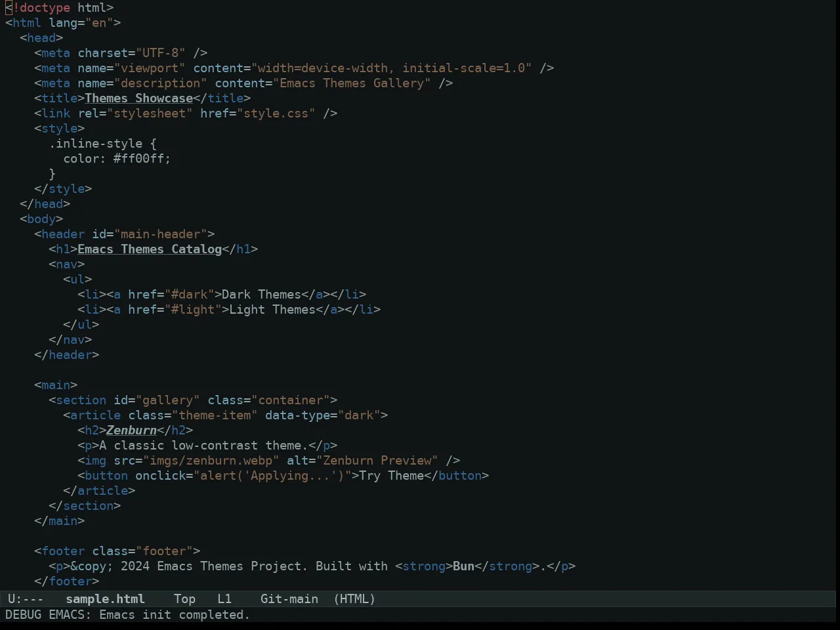The width and height of the screenshot is (840, 630).
Task: Click the "main-header" id value
Action: point(160,234)
